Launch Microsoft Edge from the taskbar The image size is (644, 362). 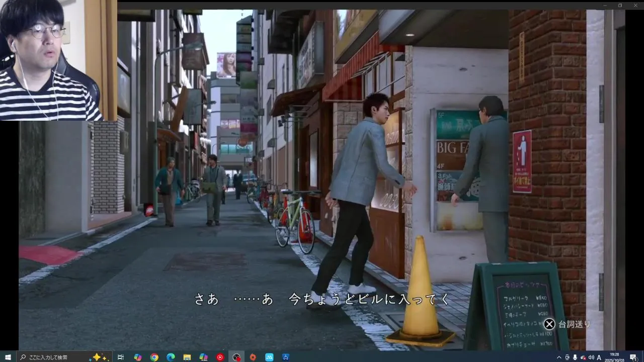point(171,357)
